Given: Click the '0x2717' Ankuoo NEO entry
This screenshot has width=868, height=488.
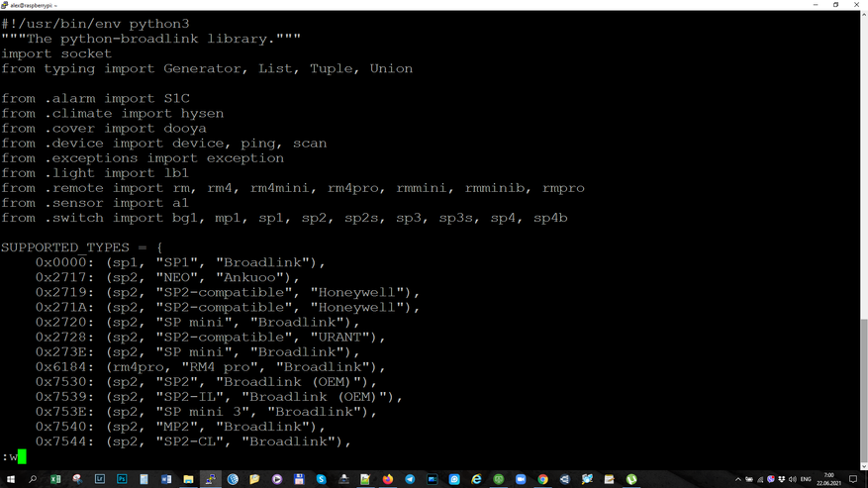Looking at the screenshot, I should (167, 277).
